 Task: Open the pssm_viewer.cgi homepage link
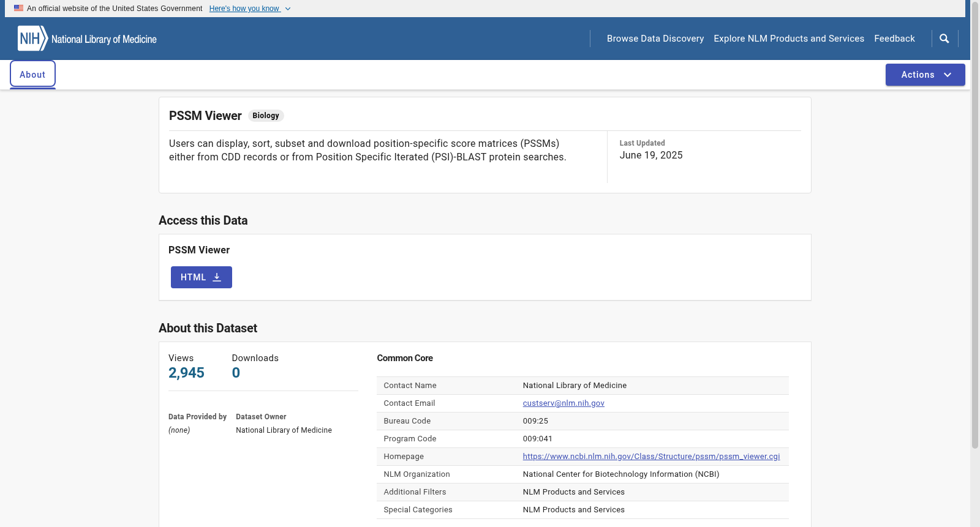[x=651, y=457]
